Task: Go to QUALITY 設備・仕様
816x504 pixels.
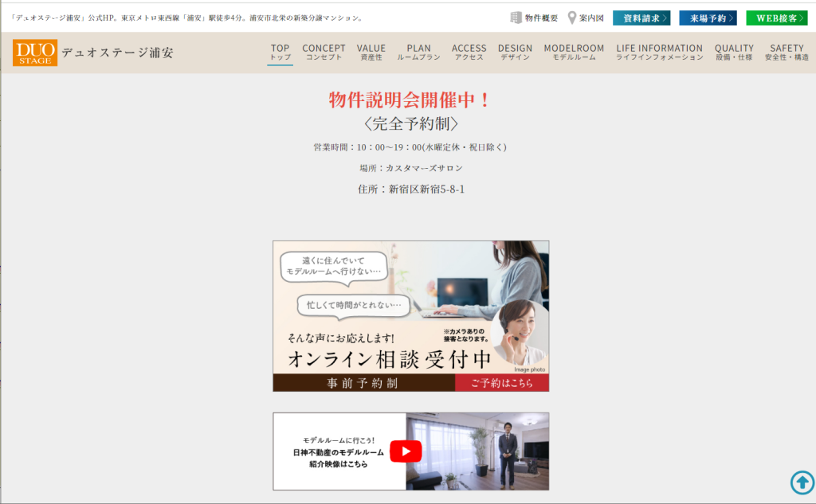Action: (x=734, y=53)
